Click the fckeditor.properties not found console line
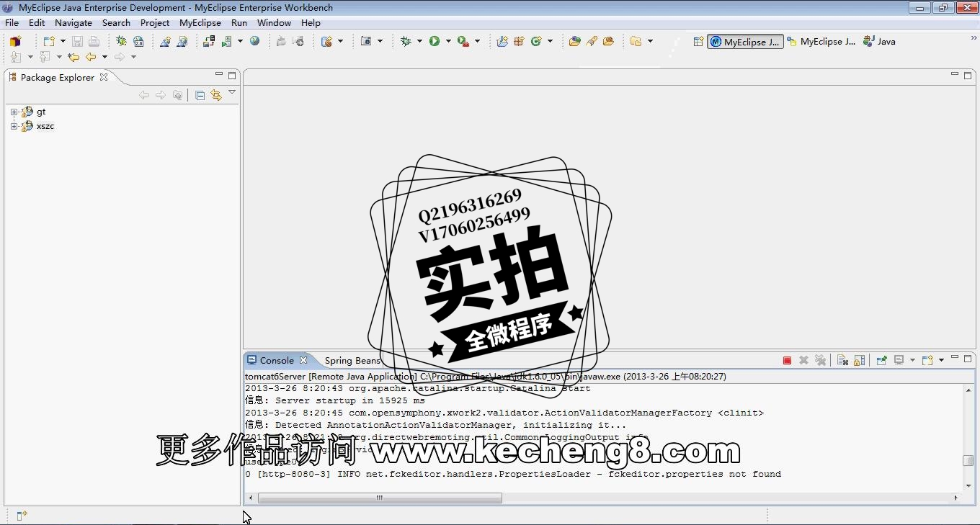980x525 pixels. 513,474
